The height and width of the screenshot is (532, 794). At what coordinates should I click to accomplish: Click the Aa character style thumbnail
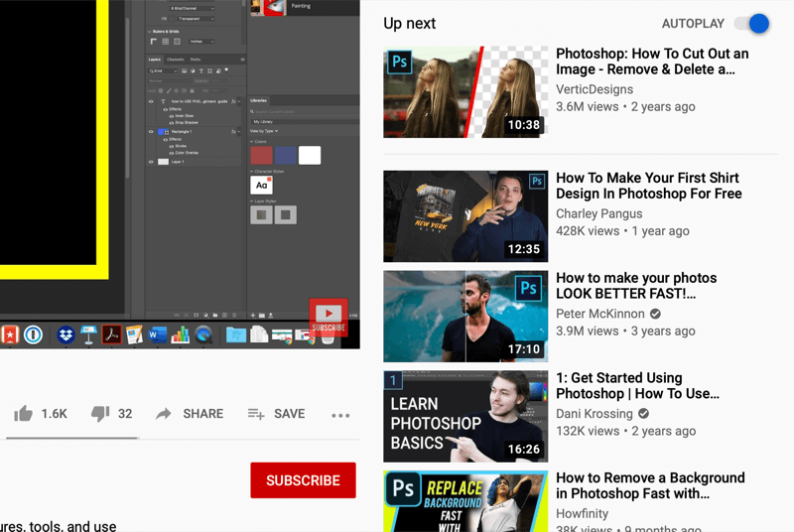click(261, 186)
